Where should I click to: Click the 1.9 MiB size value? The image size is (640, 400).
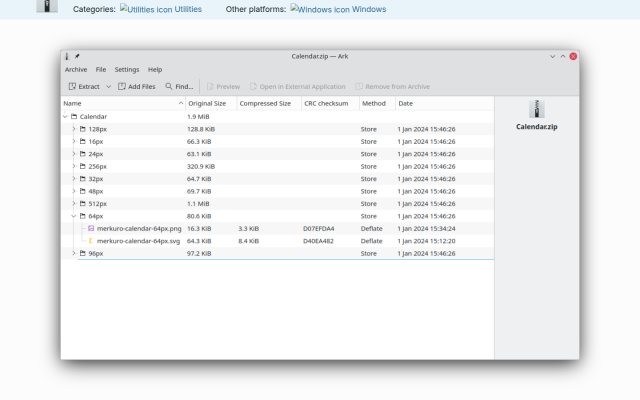click(198, 117)
